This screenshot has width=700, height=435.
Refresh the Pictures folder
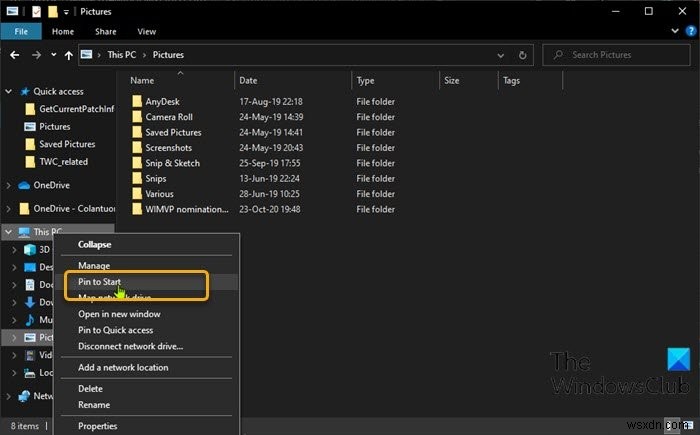522,55
